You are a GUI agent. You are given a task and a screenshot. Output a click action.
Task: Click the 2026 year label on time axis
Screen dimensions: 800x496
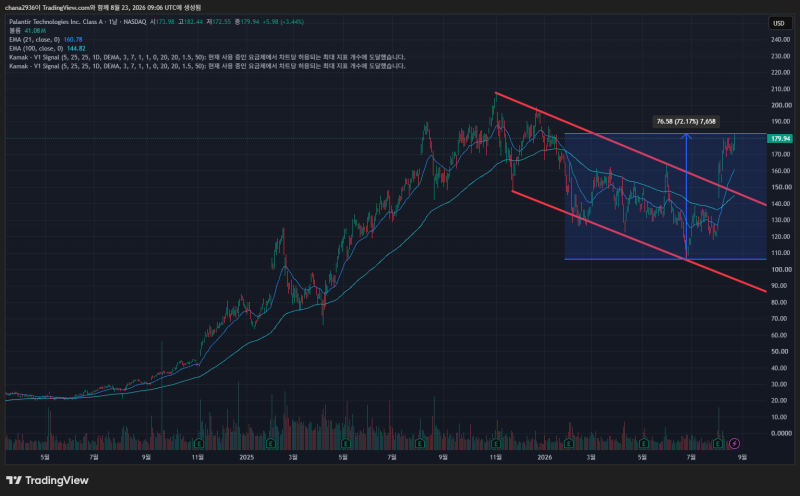[x=544, y=457]
